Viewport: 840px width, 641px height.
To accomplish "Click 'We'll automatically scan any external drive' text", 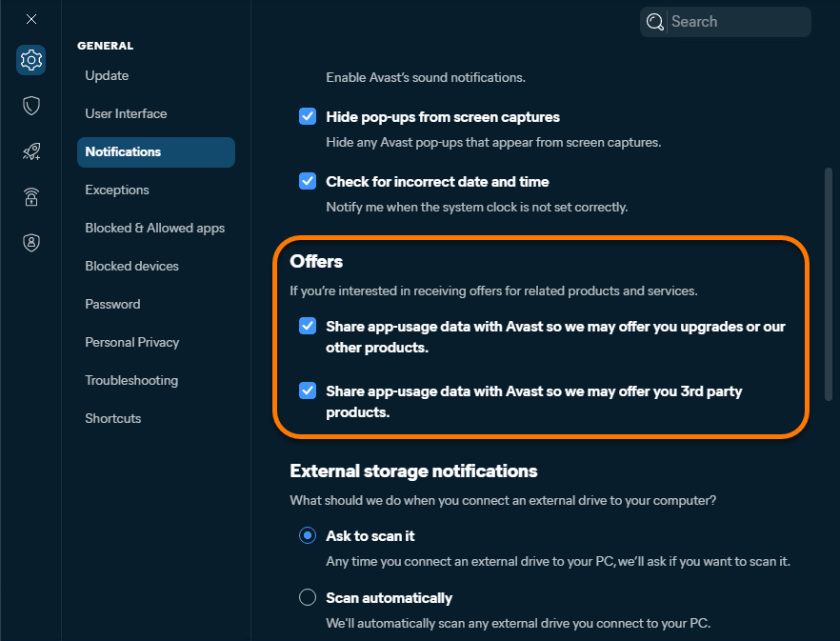I will (x=518, y=623).
